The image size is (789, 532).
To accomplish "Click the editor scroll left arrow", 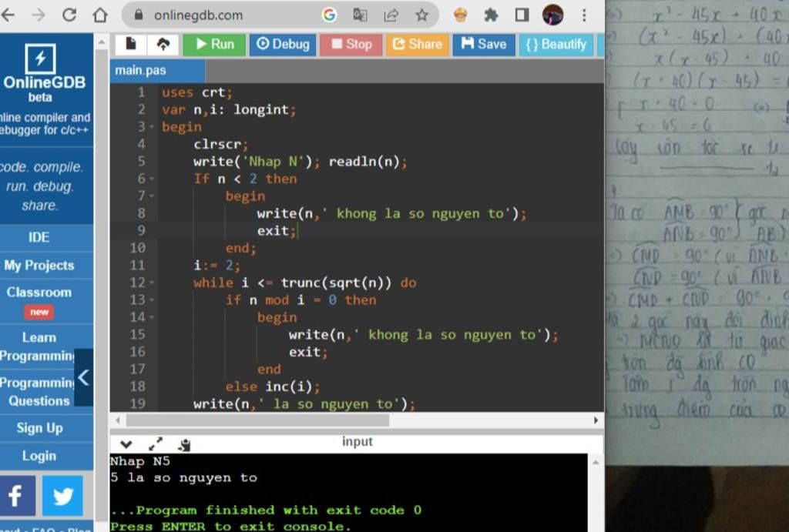I will click(x=118, y=420).
